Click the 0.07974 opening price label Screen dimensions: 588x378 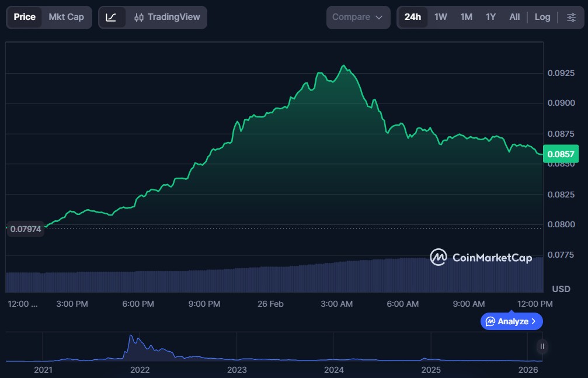pyautogui.click(x=26, y=229)
